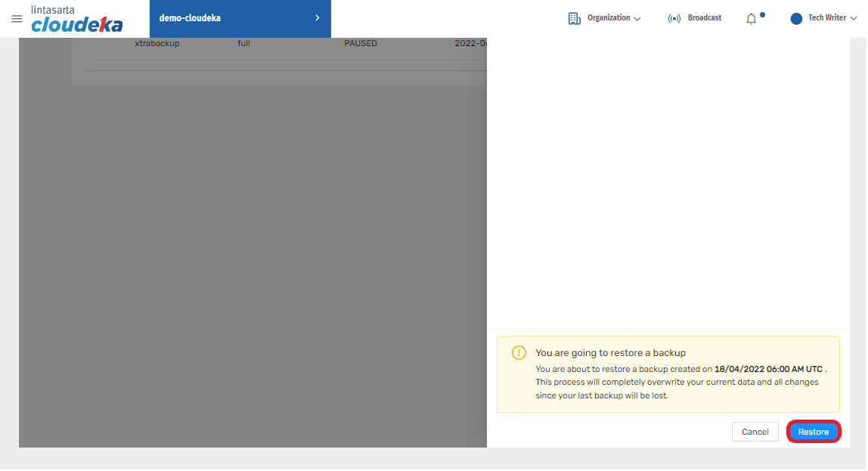Open the Tech Writer dropdown arrow
Screen dimensions: 868x471
point(854,19)
